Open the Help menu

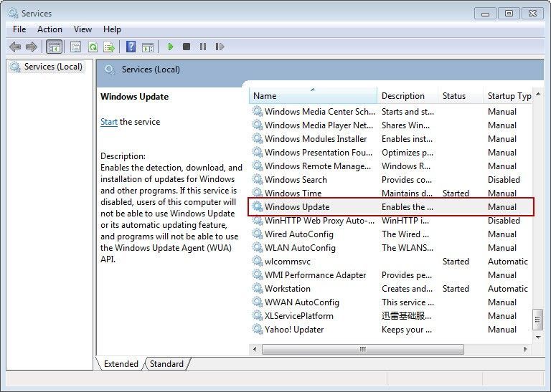click(x=112, y=29)
